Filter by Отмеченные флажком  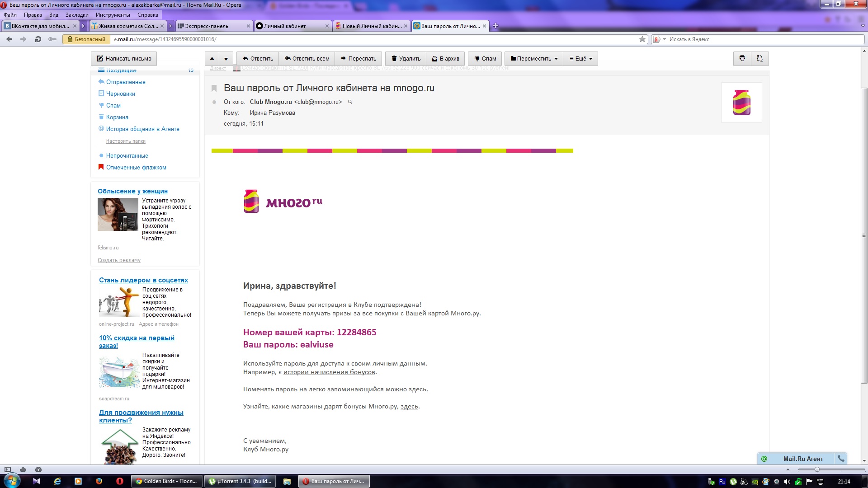(136, 168)
